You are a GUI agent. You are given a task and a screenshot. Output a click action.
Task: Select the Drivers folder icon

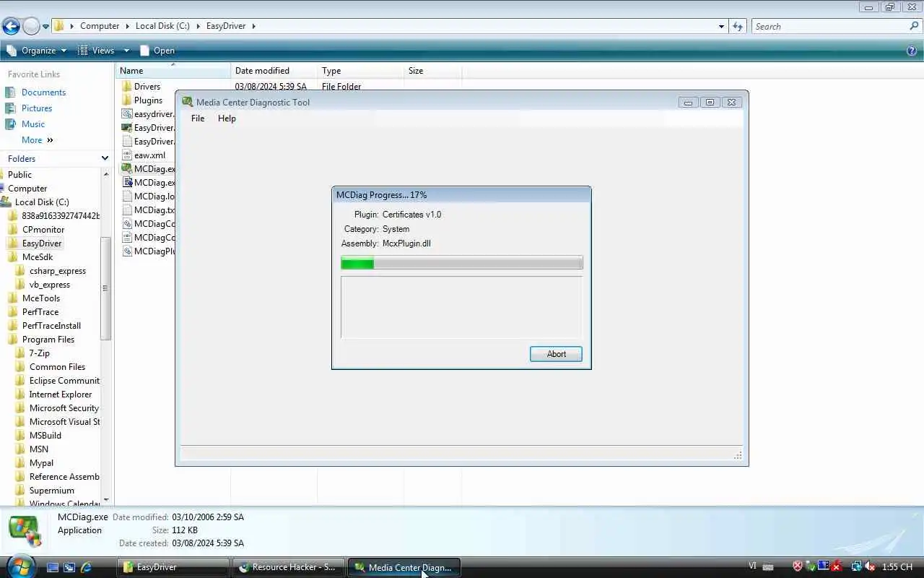[127, 87]
